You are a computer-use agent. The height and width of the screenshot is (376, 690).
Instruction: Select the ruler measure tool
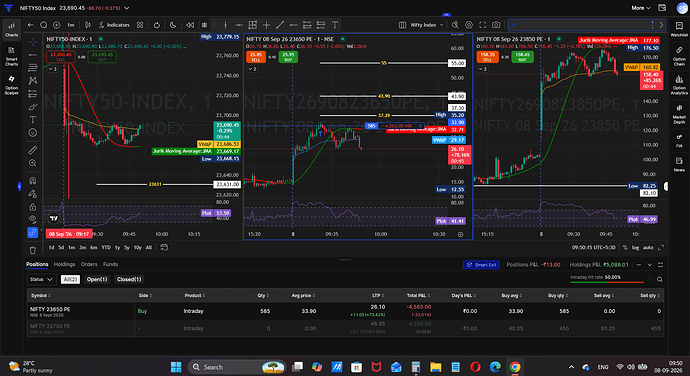pyautogui.click(x=33, y=150)
